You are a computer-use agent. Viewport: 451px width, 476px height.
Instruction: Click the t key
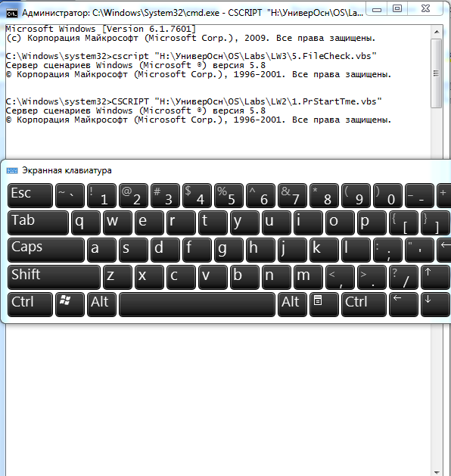[x=213, y=222]
